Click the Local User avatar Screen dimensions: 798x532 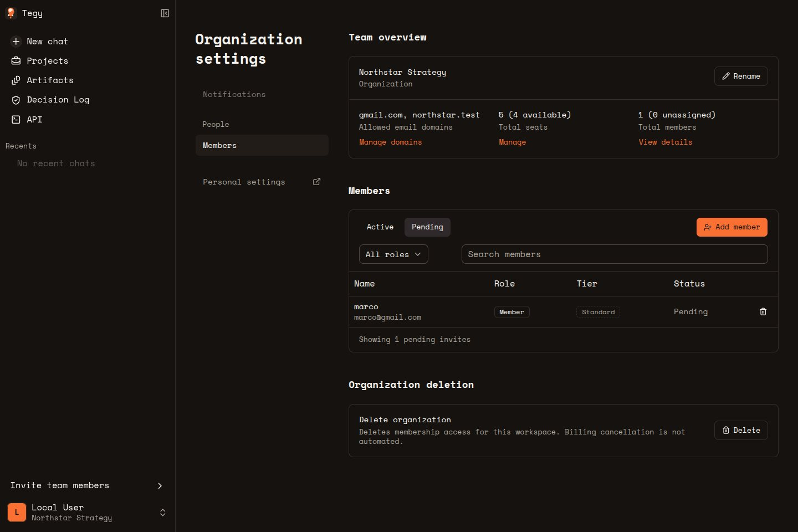pyautogui.click(x=17, y=513)
